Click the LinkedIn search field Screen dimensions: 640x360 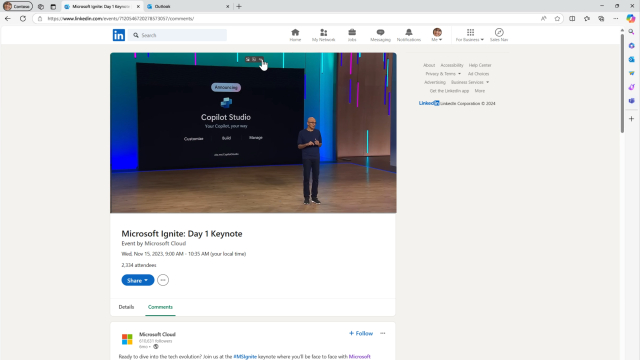coord(178,35)
